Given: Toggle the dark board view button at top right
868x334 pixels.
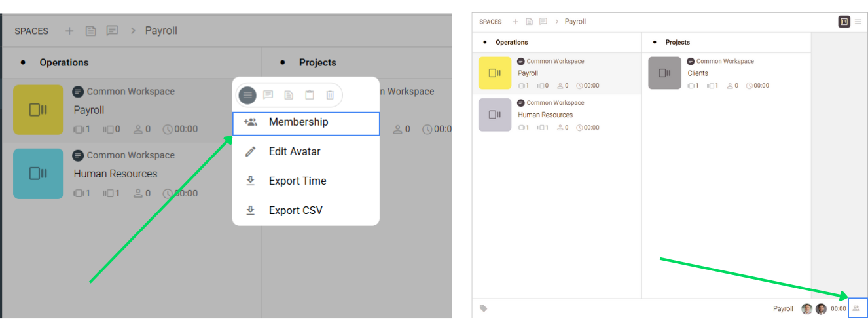Looking at the screenshot, I should coord(844,22).
